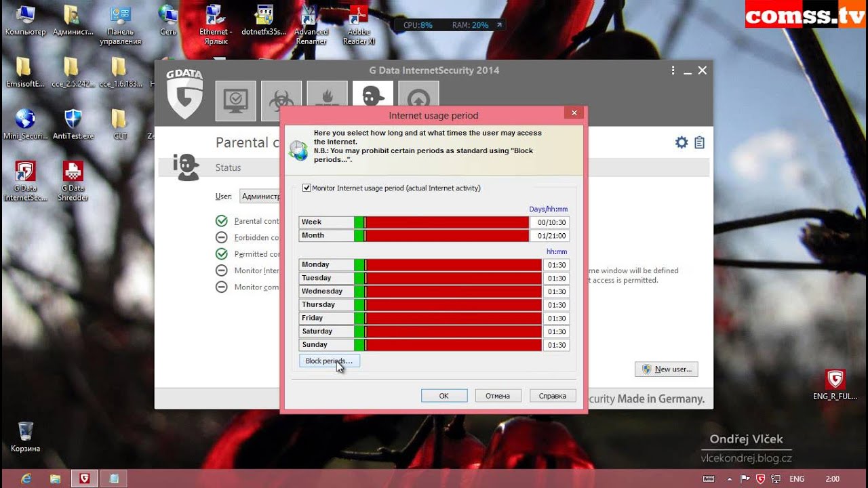
Task: Toggle Parental controls status check icon
Action: (221, 221)
